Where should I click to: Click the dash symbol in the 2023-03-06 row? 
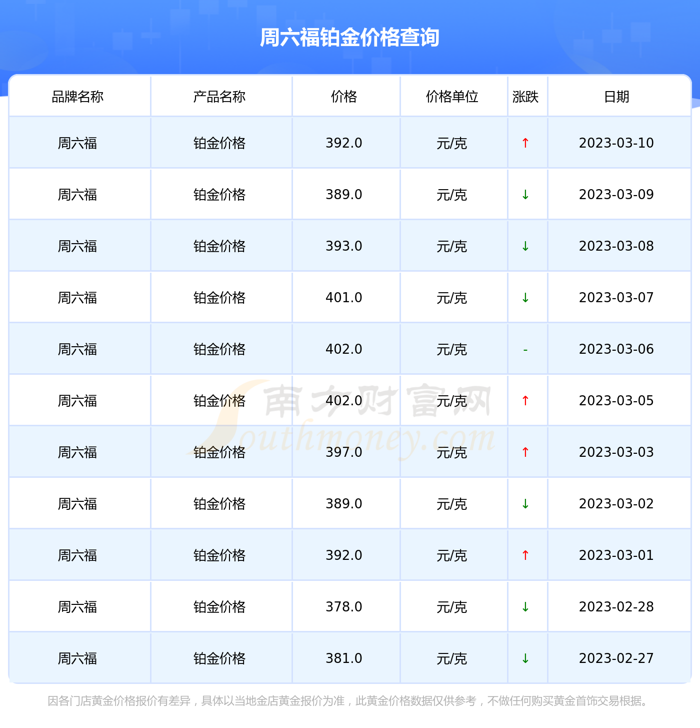coord(525,349)
